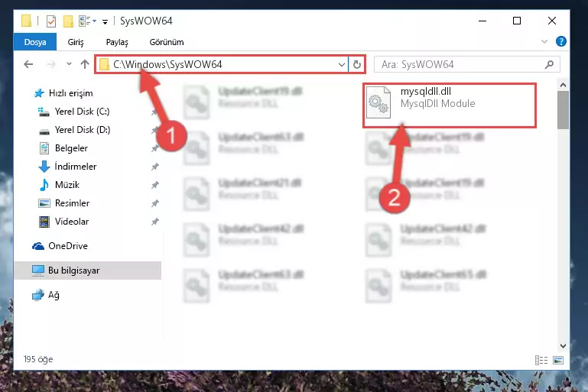This screenshot has width=588, height=392.
Task: Click the Müzik note icon
Action: [x=44, y=184]
